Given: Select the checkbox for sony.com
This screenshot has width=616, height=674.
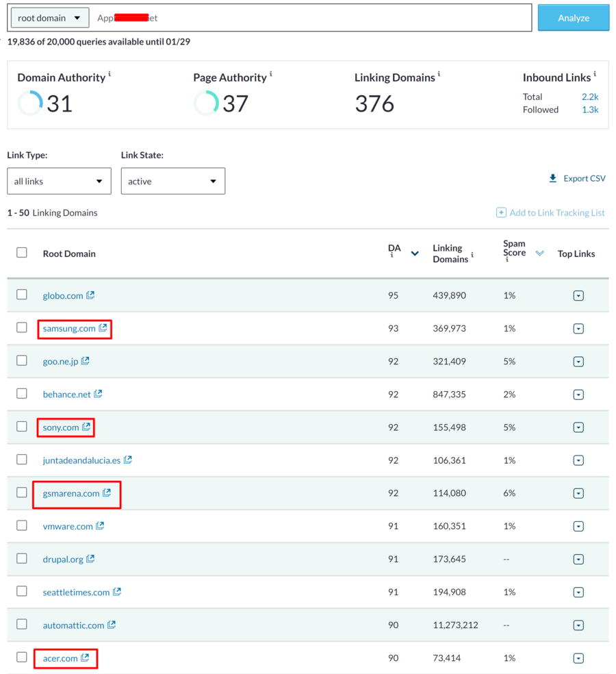Looking at the screenshot, I should coord(22,427).
